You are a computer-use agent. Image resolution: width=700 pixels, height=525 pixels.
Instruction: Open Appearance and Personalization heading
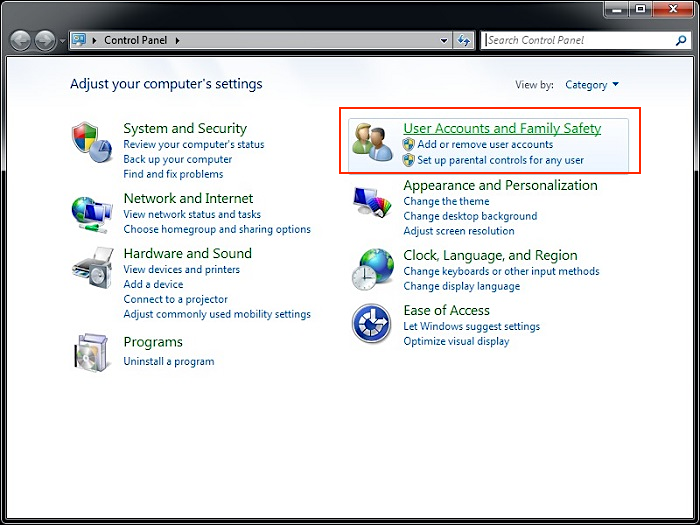pos(500,185)
